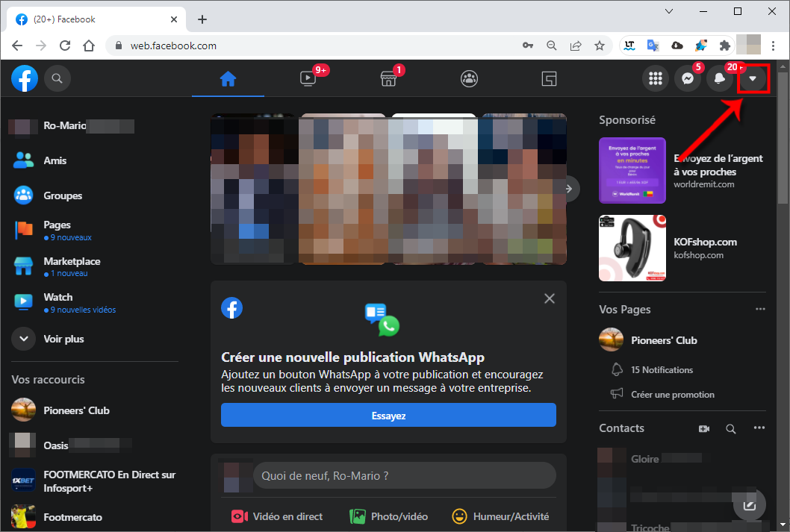Open the Facebook search magnifier

pos(57,78)
